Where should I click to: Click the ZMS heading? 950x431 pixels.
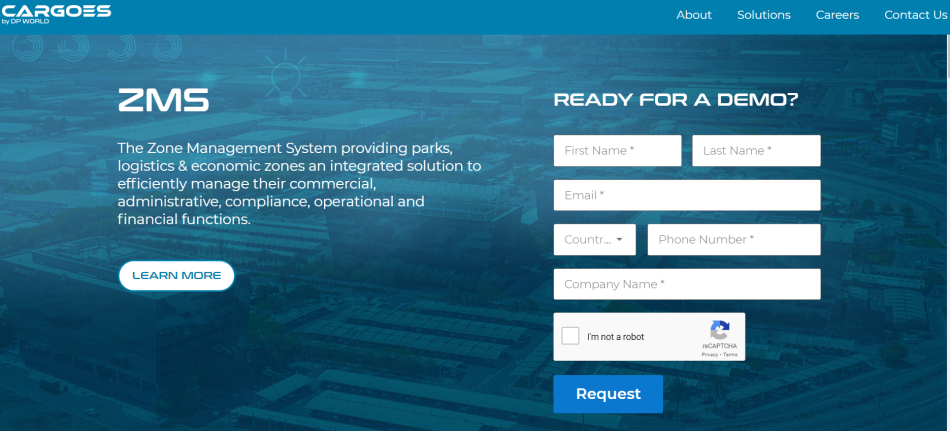pyautogui.click(x=164, y=100)
